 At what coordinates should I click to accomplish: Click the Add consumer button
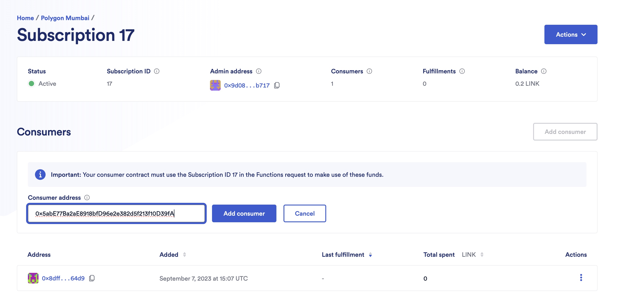point(244,213)
